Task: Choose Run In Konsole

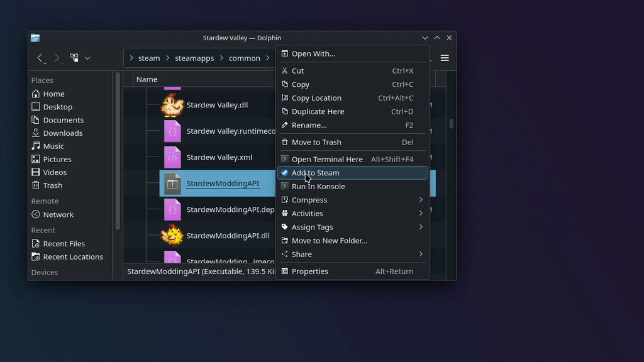Action: (352, 186)
